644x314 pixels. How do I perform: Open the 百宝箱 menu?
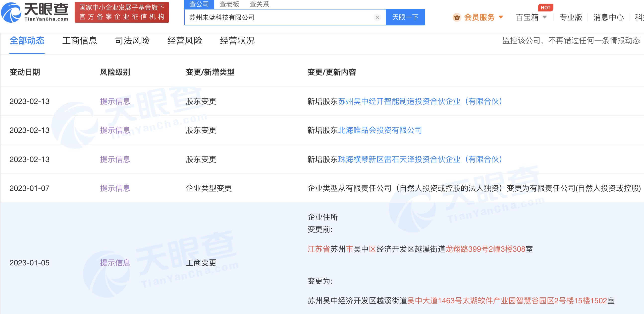[527, 17]
